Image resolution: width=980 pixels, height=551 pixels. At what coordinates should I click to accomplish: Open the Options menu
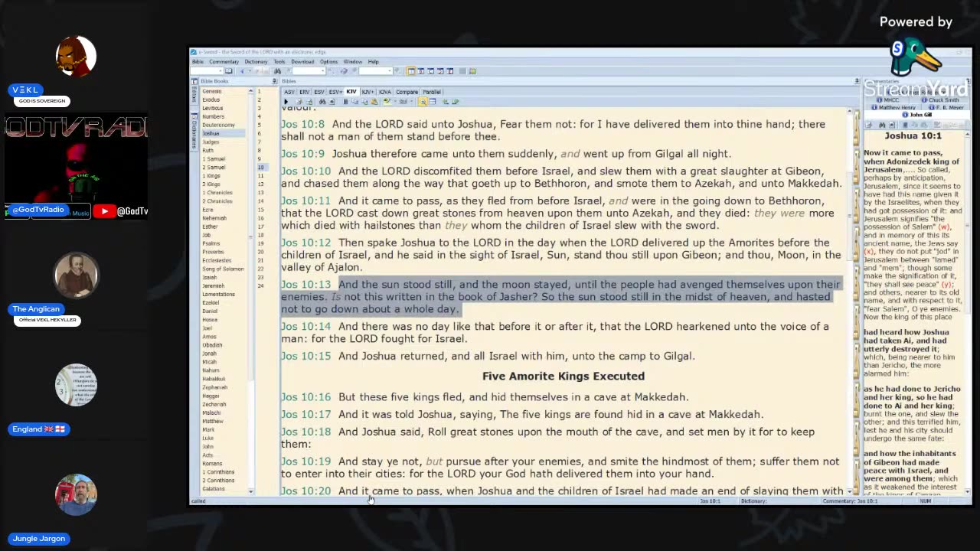(x=329, y=62)
